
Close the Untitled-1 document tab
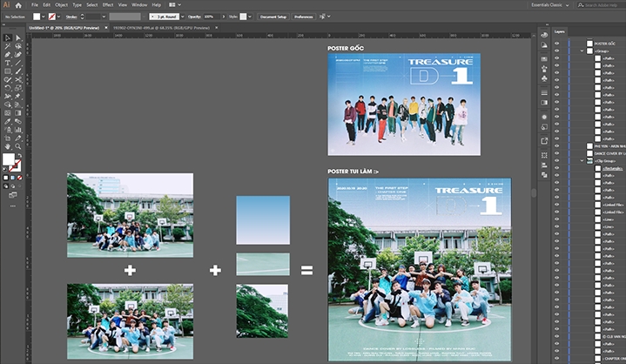(106, 28)
